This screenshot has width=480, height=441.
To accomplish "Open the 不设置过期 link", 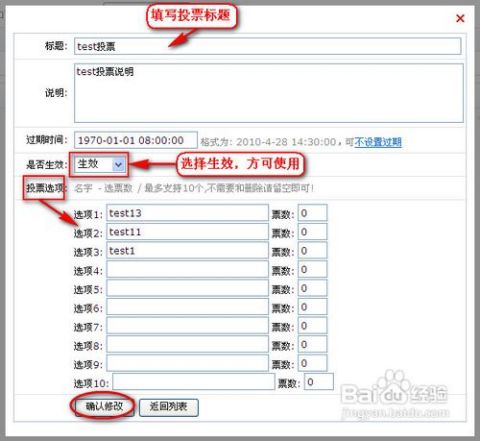I will pyautogui.click(x=378, y=142).
